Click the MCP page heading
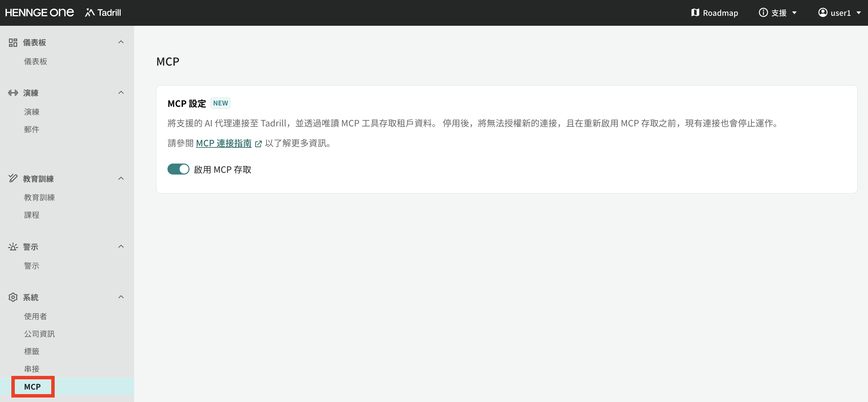 click(168, 62)
